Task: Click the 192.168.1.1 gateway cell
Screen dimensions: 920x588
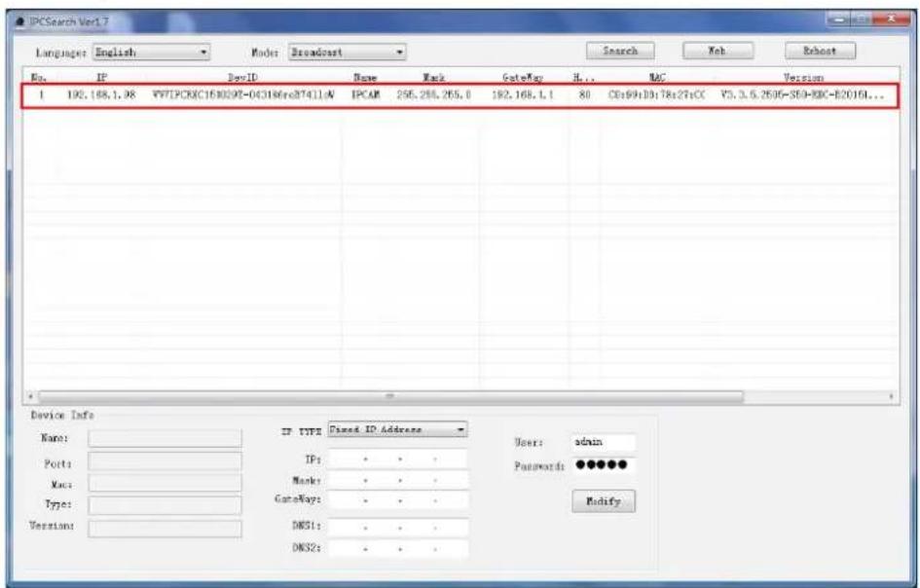Action: pyautogui.click(x=522, y=94)
